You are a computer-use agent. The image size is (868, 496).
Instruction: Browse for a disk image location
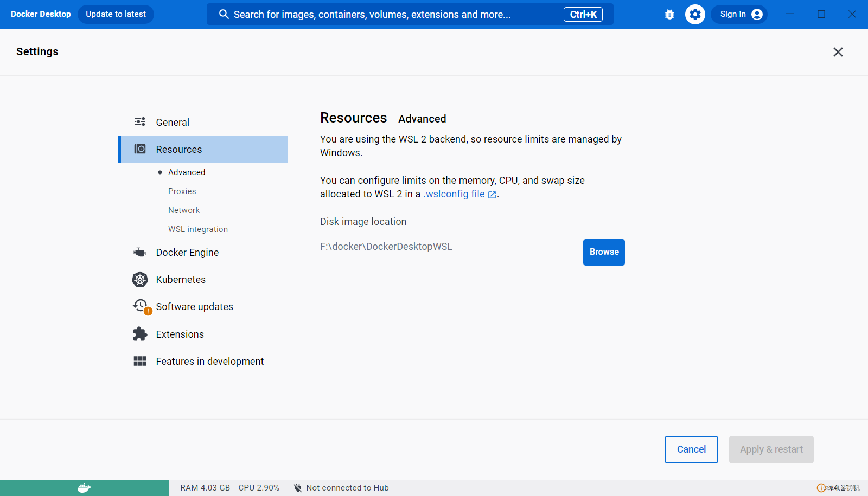pos(603,252)
